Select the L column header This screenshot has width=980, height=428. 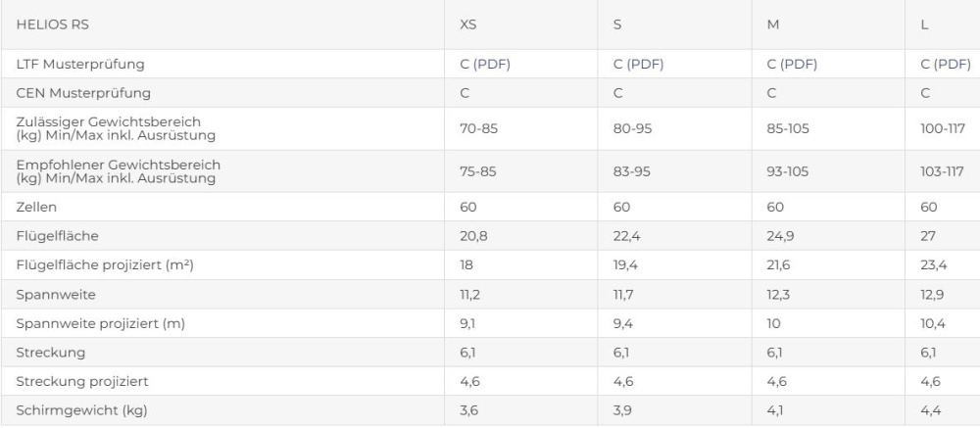[924, 25]
